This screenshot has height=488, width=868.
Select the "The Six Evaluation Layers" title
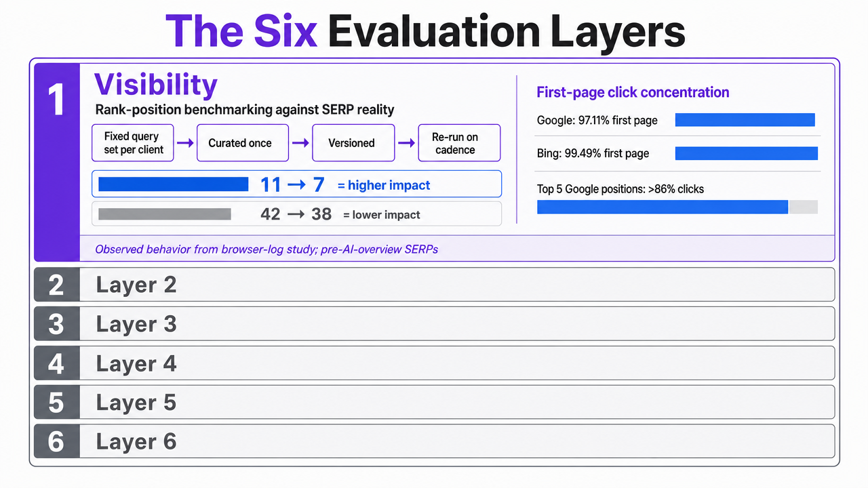coord(426,30)
